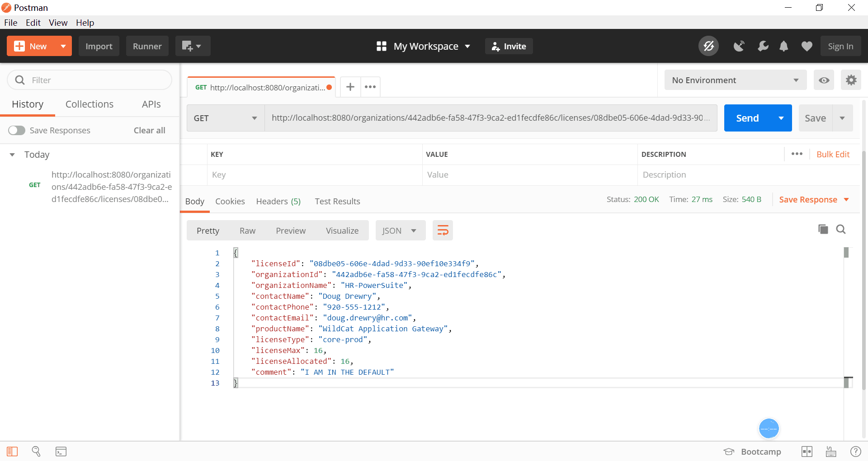This screenshot has width=868, height=461.
Task: Switch to the APIs tab
Action: (151, 104)
